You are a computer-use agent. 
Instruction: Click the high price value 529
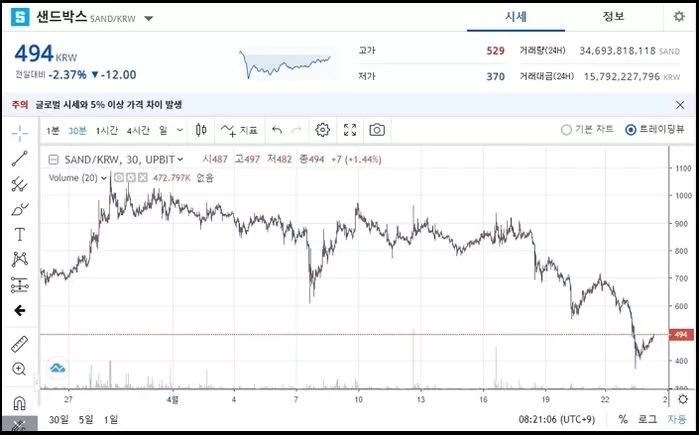495,51
